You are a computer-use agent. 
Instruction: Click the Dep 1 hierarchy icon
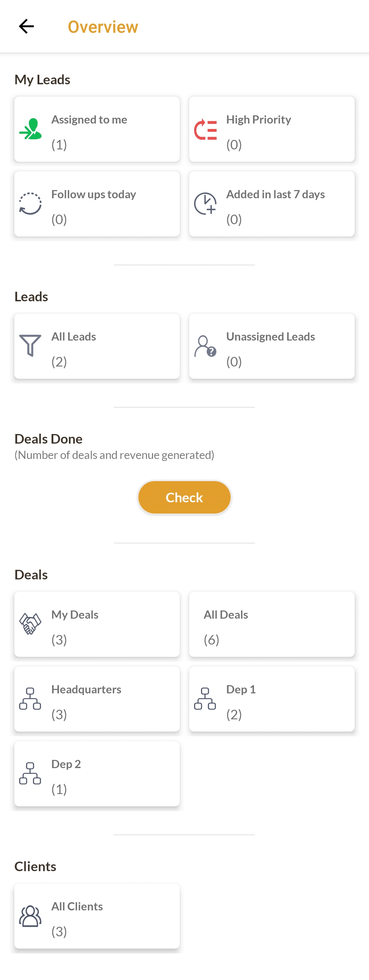pyautogui.click(x=205, y=698)
